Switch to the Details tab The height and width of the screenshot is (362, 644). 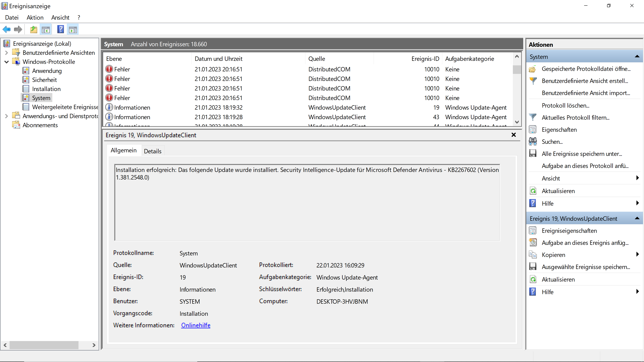coord(152,151)
